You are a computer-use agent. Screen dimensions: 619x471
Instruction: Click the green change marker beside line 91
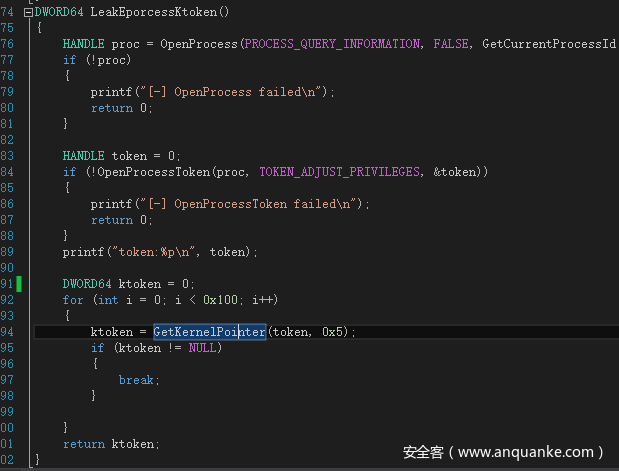pyautogui.click(x=18, y=284)
